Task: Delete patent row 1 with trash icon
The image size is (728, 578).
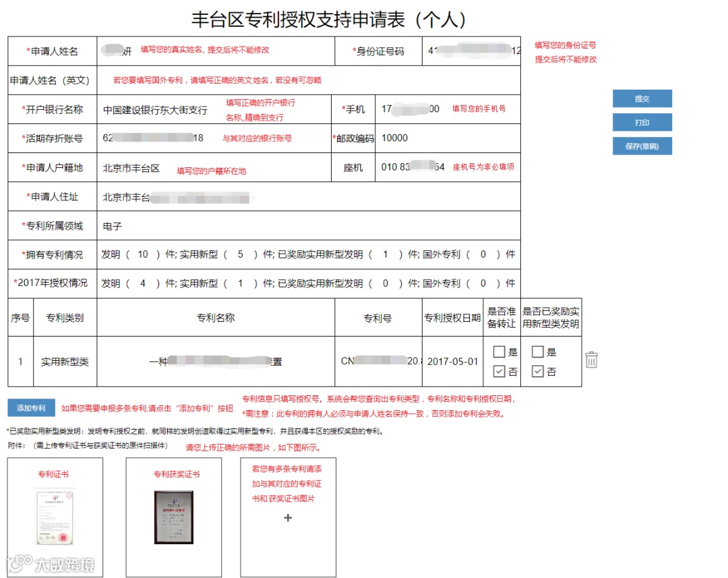Action: coord(591,360)
